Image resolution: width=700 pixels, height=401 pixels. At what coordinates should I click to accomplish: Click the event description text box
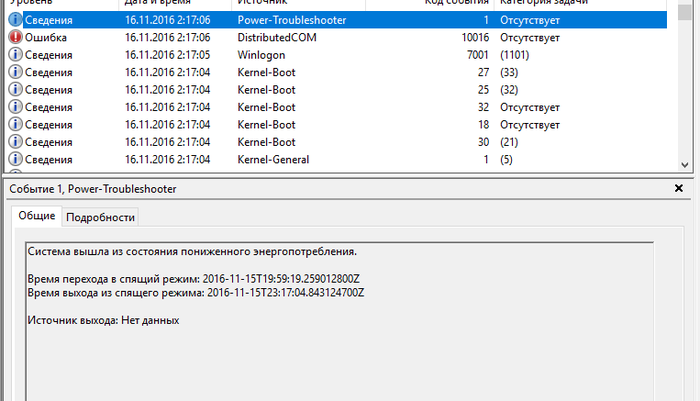340,322
